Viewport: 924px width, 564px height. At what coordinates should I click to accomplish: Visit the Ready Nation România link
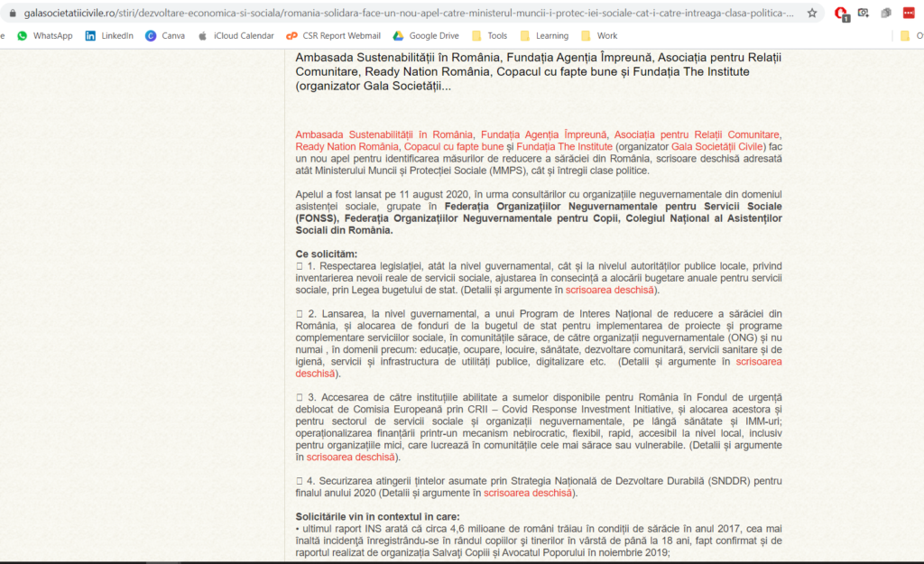click(347, 147)
